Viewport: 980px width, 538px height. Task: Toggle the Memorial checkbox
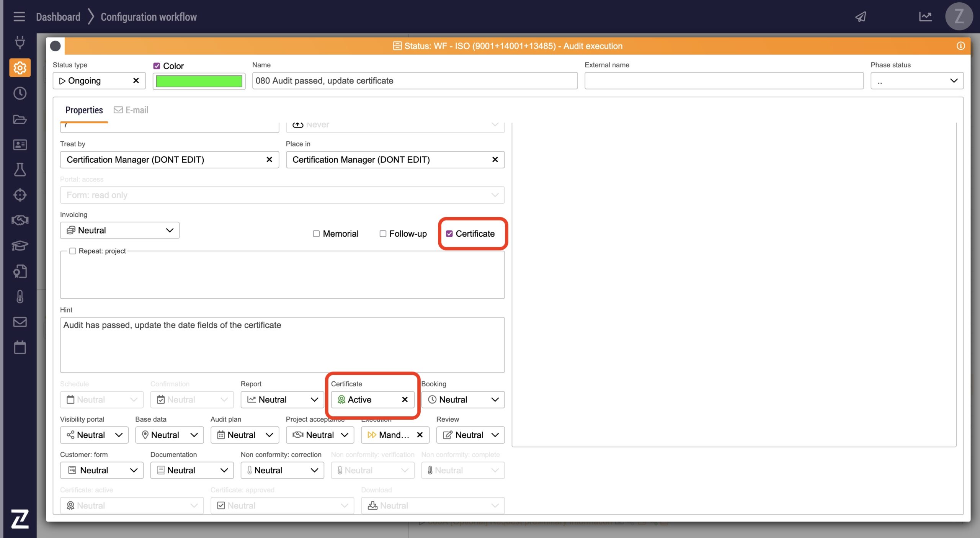pos(316,234)
